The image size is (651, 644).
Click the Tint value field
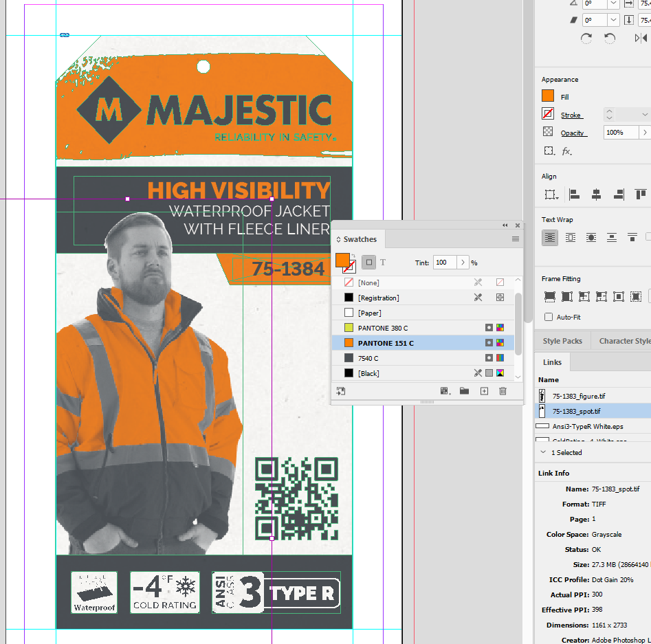point(445,263)
